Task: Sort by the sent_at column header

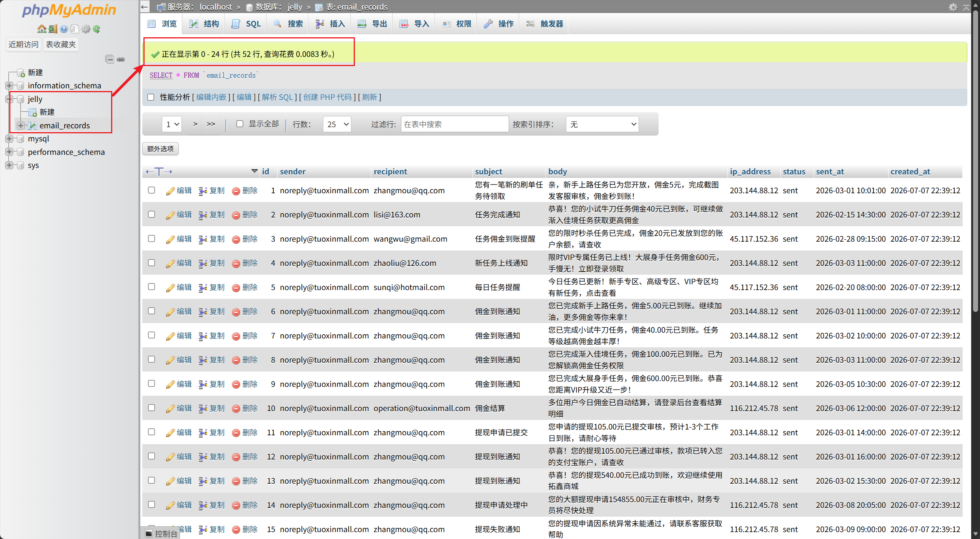Action: 830,171
